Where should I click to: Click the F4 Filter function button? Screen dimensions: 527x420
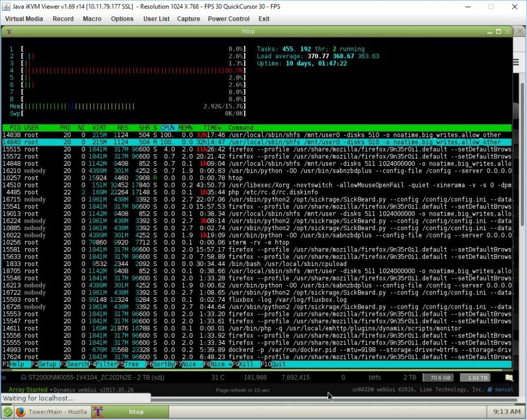[x=103, y=364]
